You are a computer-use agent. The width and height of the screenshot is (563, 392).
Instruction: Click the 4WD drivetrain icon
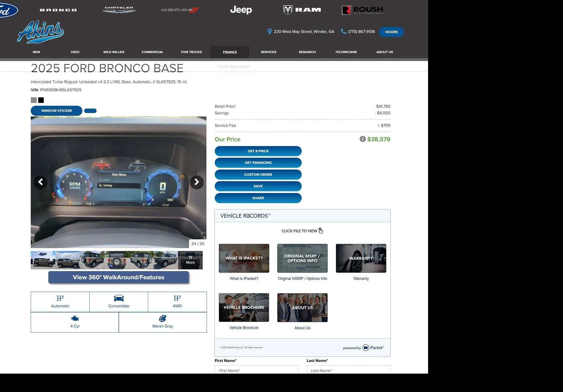tap(177, 298)
